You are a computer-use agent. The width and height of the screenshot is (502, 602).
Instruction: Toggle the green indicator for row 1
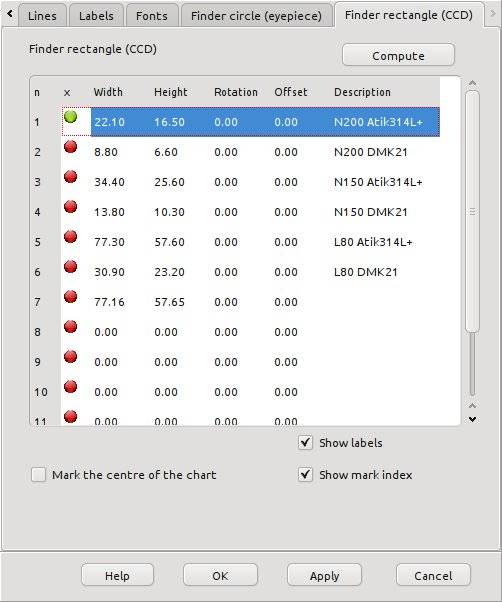pos(71,117)
